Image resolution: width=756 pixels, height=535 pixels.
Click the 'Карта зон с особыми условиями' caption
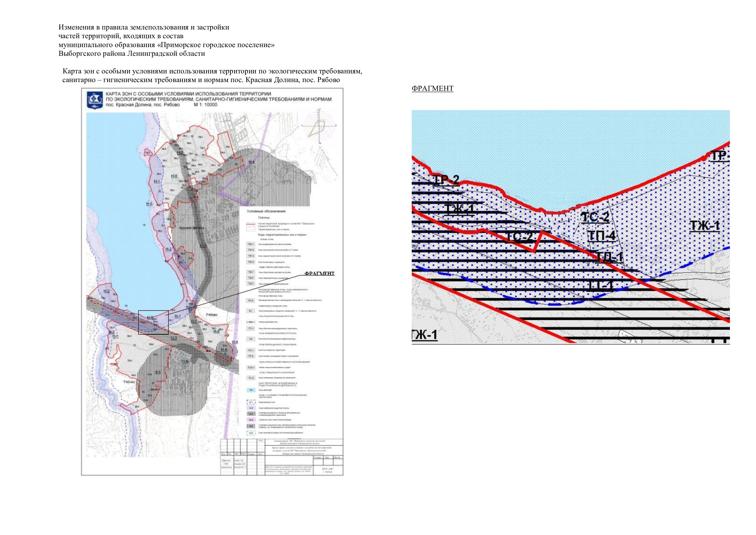(x=212, y=75)
